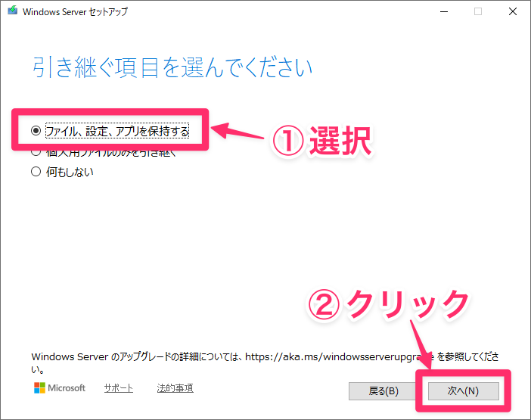
Task: Click the 何もしない option label text
Action: tap(69, 172)
